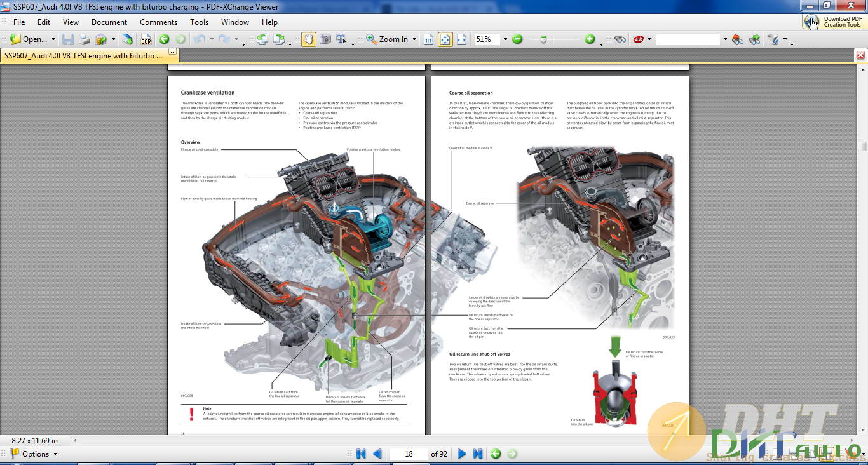Click the Undo icon
This screenshot has width=868, height=465.
[x=200, y=39]
